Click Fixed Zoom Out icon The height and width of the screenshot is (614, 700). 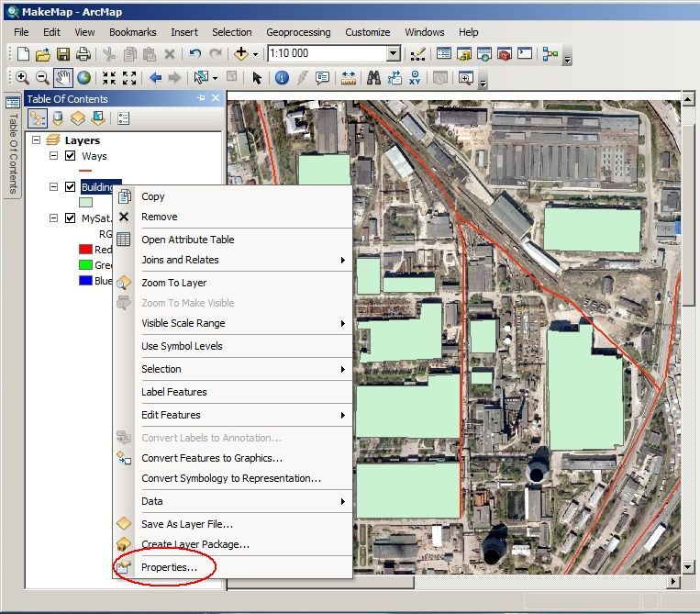pos(129,78)
